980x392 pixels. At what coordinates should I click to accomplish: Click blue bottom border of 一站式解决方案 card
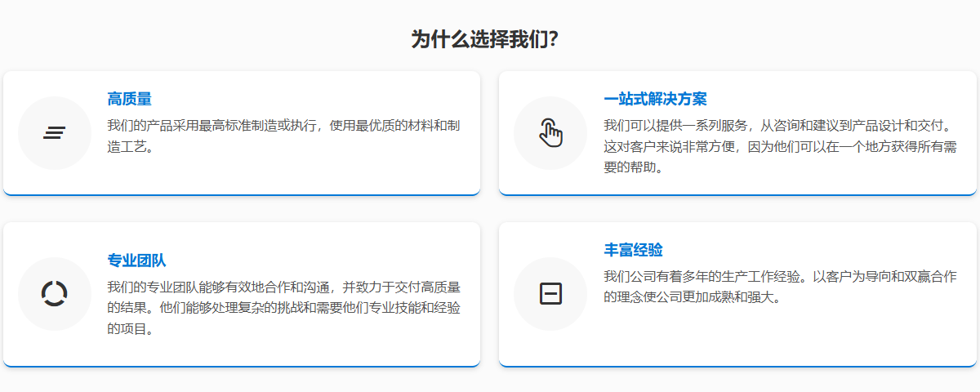click(737, 194)
